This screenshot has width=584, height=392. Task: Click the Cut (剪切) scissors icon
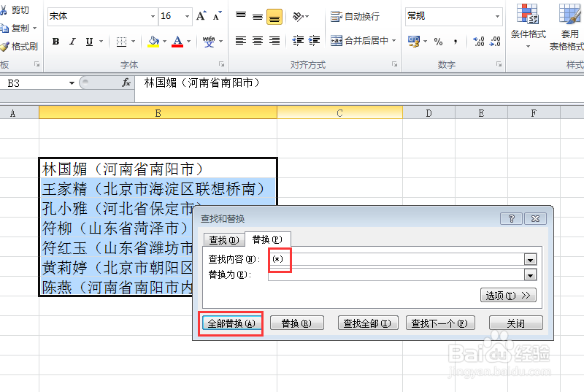coord(4,10)
